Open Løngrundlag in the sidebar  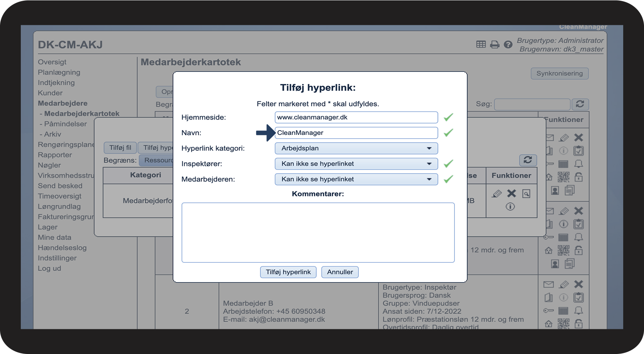click(x=59, y=206)
